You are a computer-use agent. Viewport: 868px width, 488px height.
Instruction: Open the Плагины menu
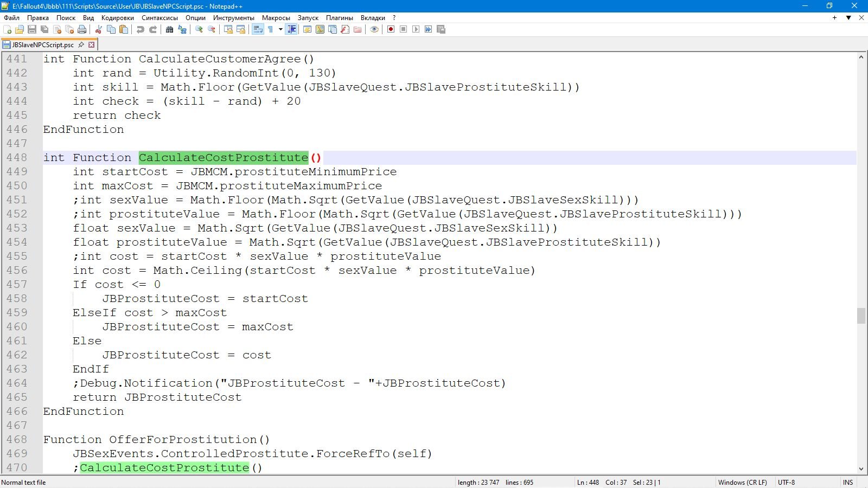[340, 18]
